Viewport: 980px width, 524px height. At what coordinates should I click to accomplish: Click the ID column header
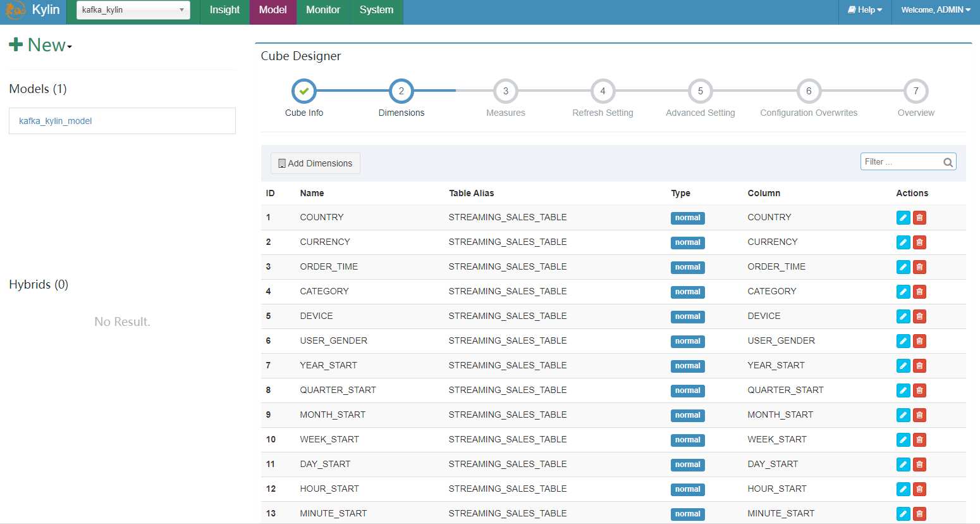(x=270, y=193)
